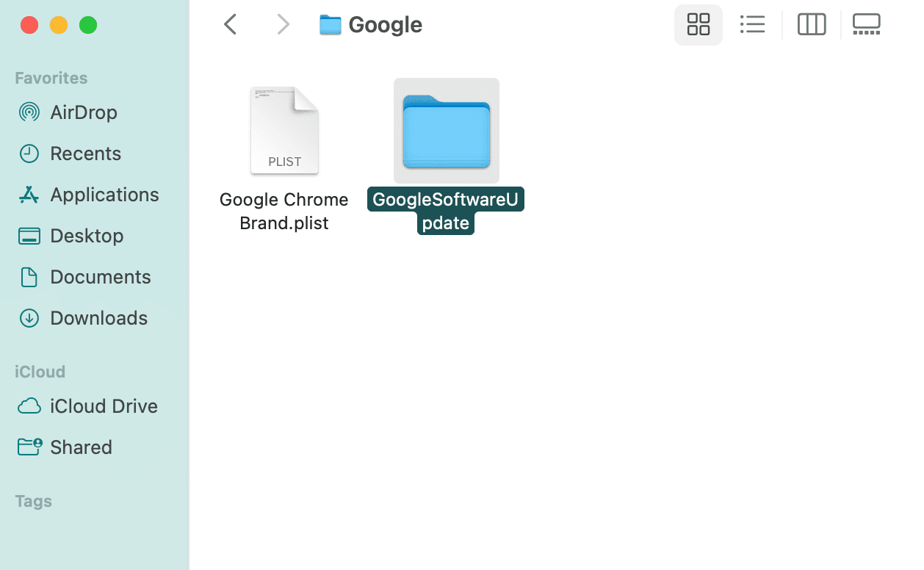Switch to icon grid view
The width and height of the screenshot is (924, 570).
[x=698, y=24]
